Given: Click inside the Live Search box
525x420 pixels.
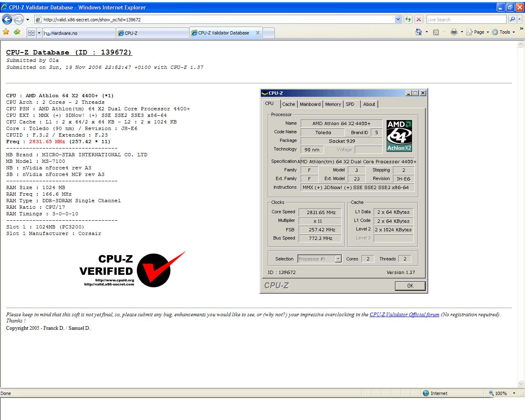Looking at the screenshot, I should pos(466,19).
